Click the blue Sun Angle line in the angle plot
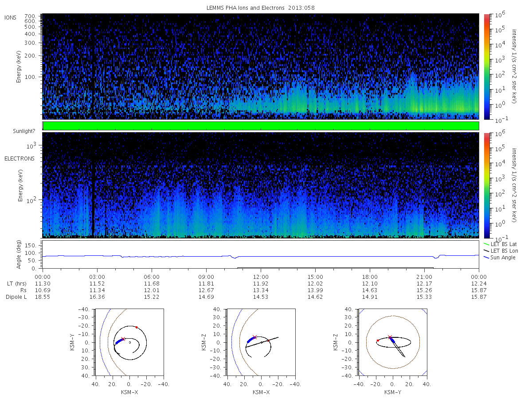 tap(261, 256)
